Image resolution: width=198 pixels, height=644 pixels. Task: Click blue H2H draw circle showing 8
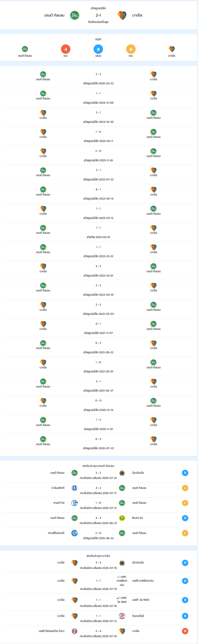click(98, 49)
